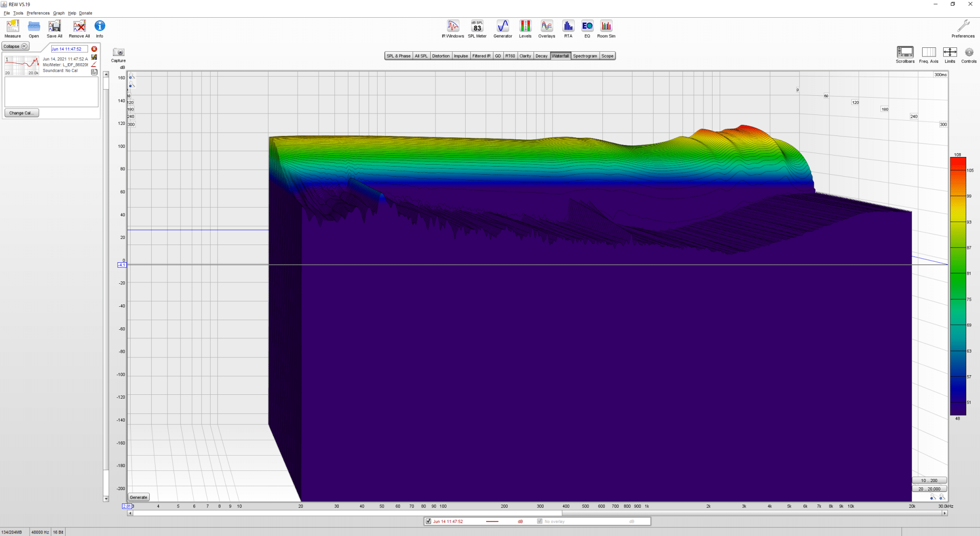This screenshot has height=536, width=980.
Task: Open the Graph menu
Action: 59,13
